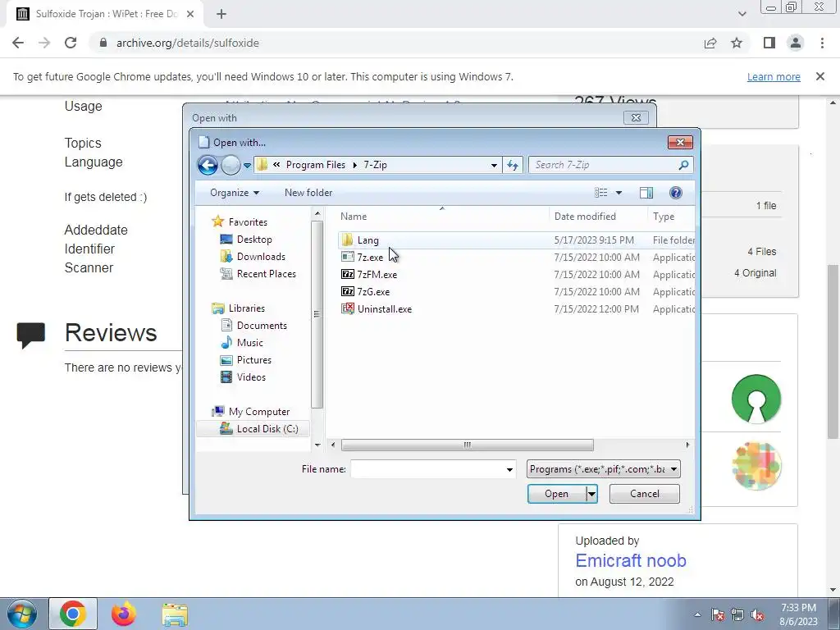Click the file list horizontal scrollbar
This screenshot has height=630, width=840.
[467, 445]
